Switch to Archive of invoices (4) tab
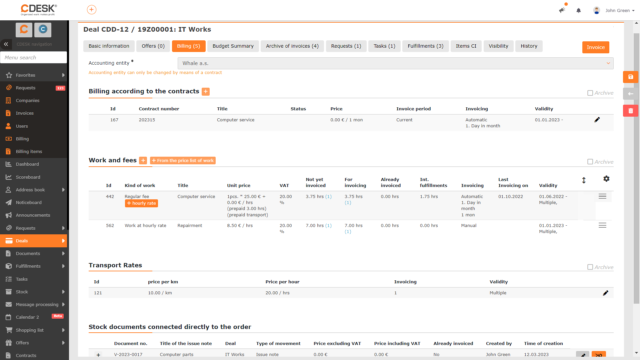Image resolution: width=640 pixels, height=360 pixels. coord(292,46)
